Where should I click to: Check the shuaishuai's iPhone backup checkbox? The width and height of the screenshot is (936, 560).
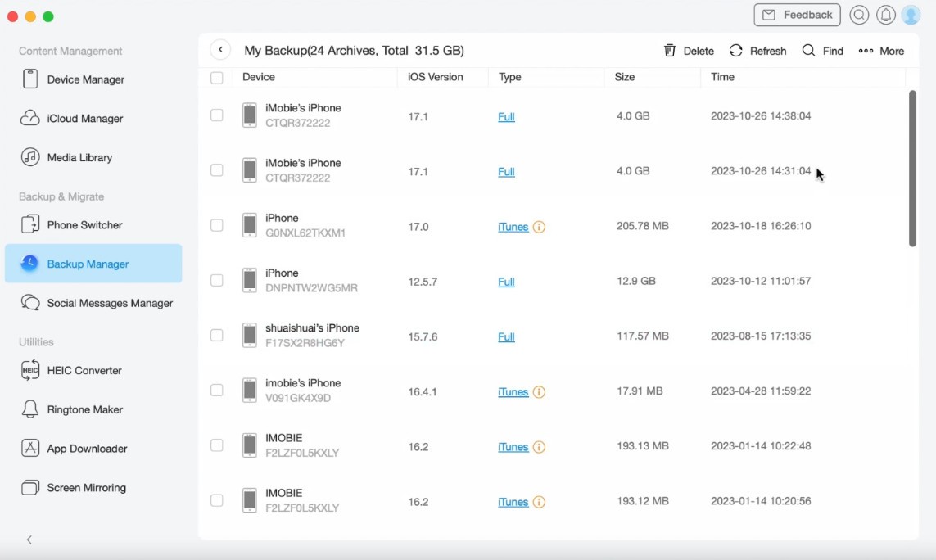[x=217, y=336]
